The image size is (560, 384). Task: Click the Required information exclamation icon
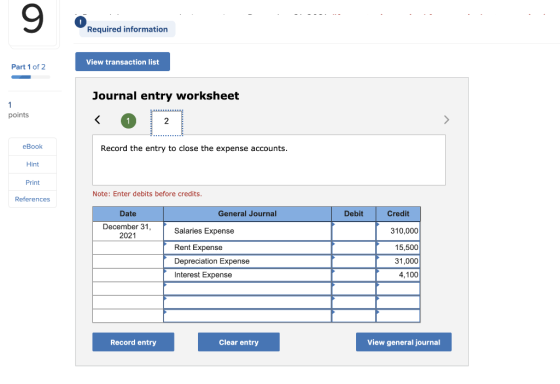[80, 22]
